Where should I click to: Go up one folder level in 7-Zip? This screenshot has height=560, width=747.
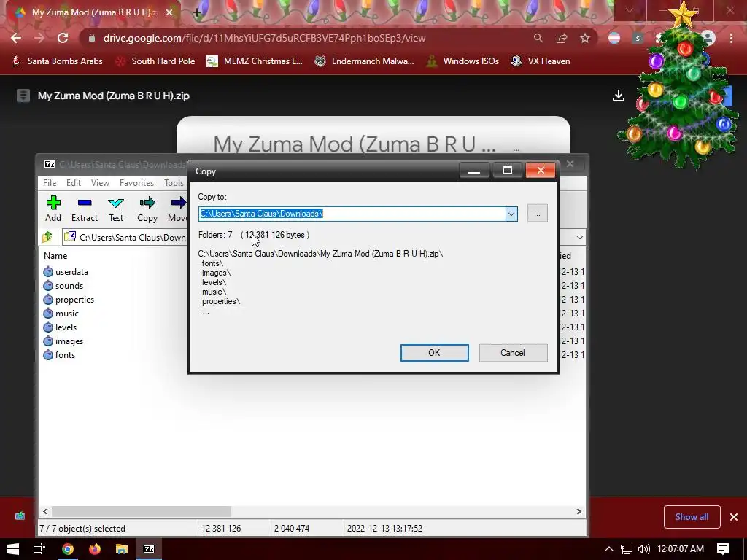[x=47, y=237]
